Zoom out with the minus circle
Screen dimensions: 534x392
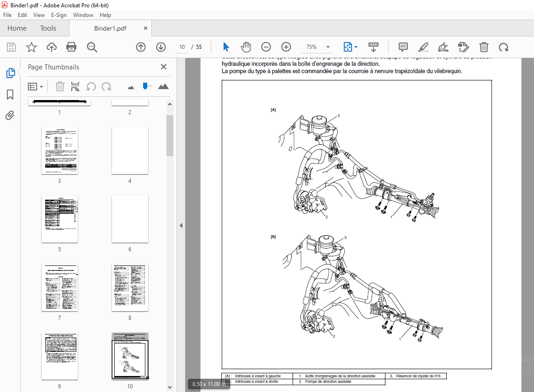[266, 47]
